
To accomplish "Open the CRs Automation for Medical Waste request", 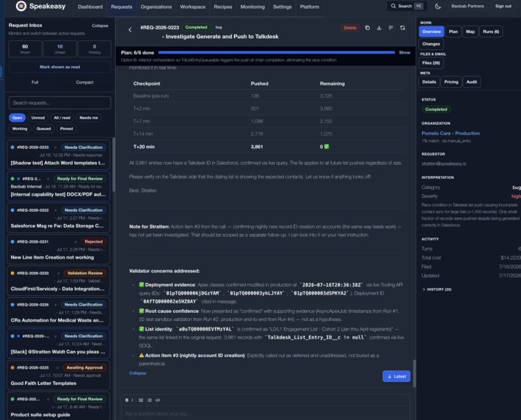I will point(59,312).
